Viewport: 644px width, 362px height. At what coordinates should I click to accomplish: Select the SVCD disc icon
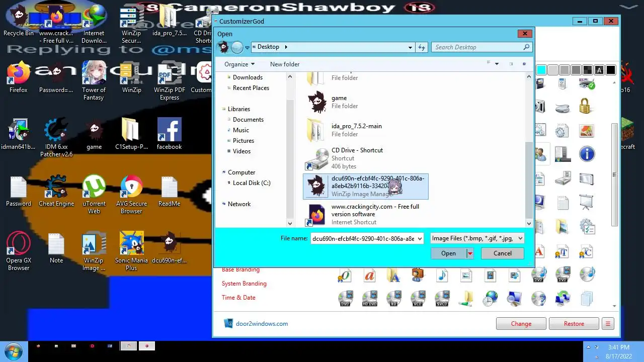click(442, 299)
